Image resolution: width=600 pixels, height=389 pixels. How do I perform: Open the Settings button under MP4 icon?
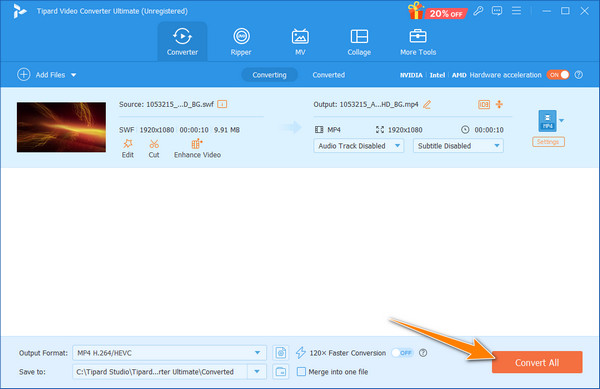point(548,142)
